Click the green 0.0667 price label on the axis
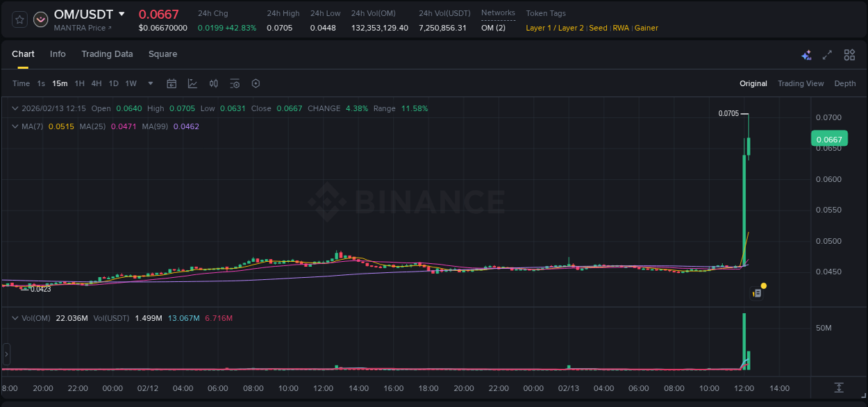 pyautogui.click(x=829, y=139)
